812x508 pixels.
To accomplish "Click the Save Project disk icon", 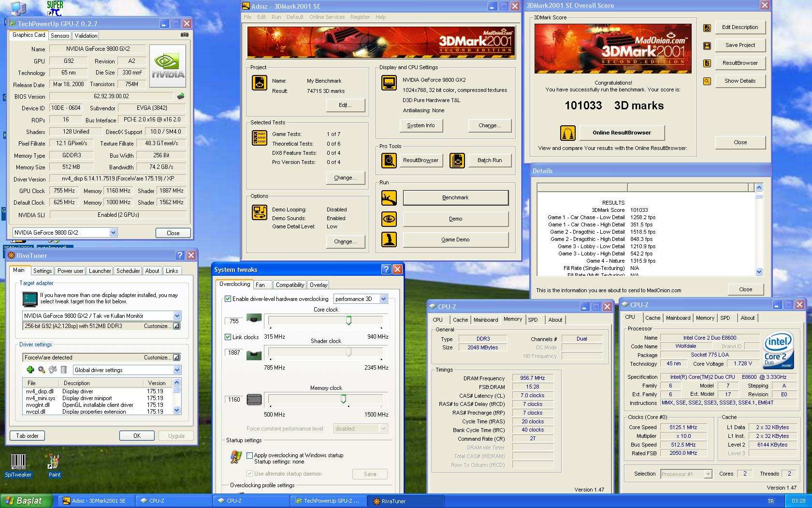I will 707,45.
